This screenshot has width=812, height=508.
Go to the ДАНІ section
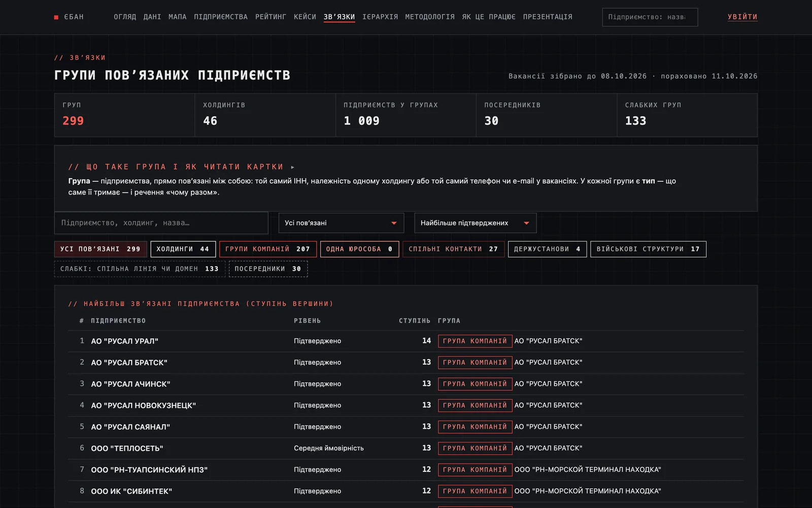152,17
